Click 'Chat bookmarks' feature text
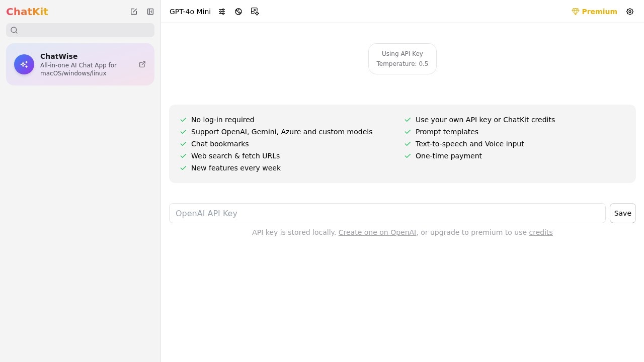The height and width of the screenshot is (362, 644). (220, 144)
